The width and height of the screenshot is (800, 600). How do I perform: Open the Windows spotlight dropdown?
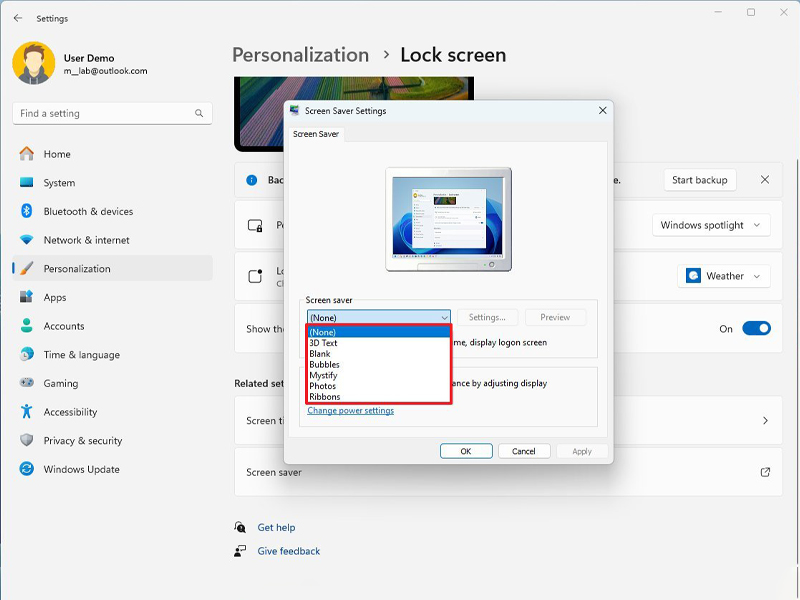711,225
